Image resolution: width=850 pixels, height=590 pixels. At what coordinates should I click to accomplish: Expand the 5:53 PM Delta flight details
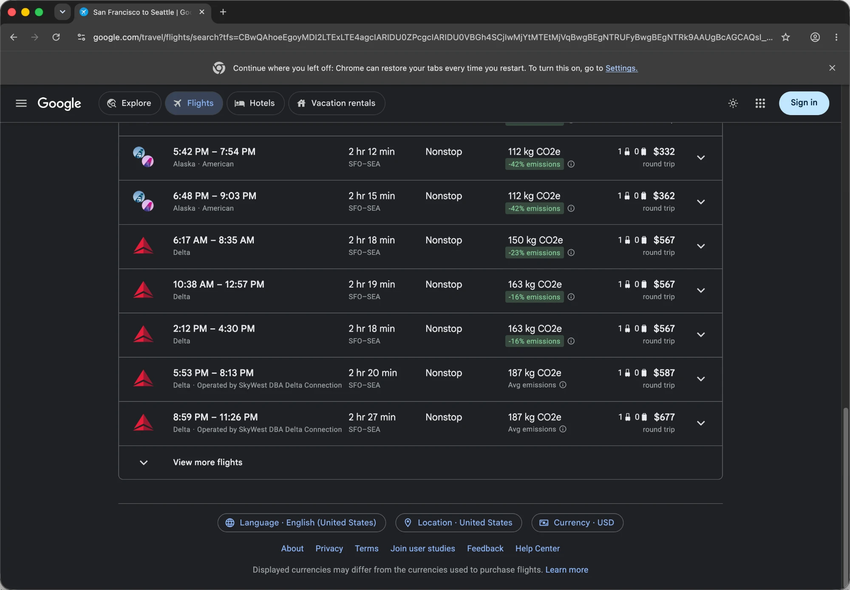click(700, 379)
